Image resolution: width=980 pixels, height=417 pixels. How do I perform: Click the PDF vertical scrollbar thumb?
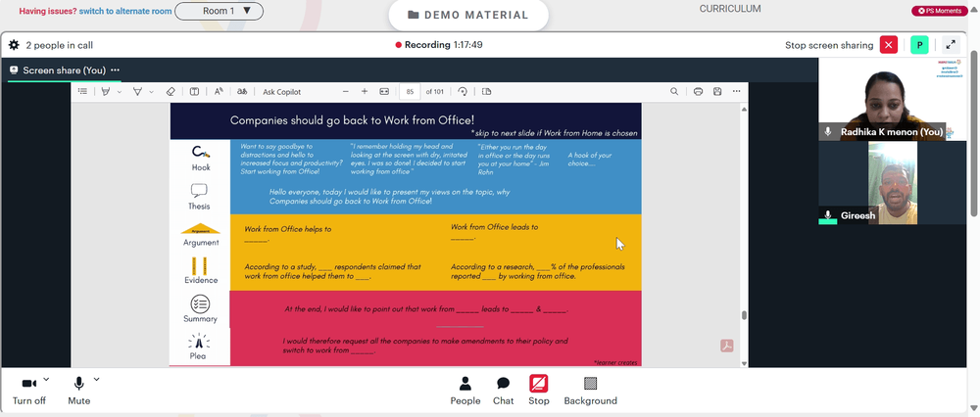point(744,315)
